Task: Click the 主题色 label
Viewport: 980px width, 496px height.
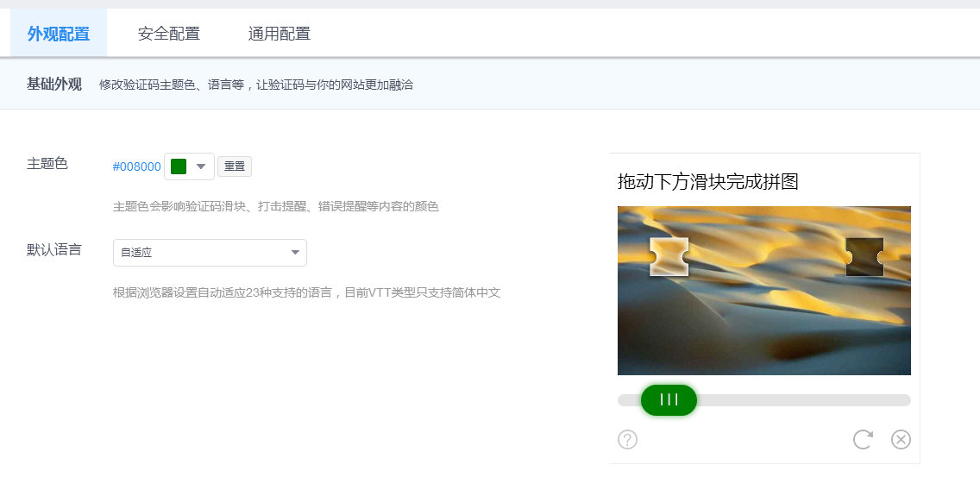Action: tap(47, 164)
